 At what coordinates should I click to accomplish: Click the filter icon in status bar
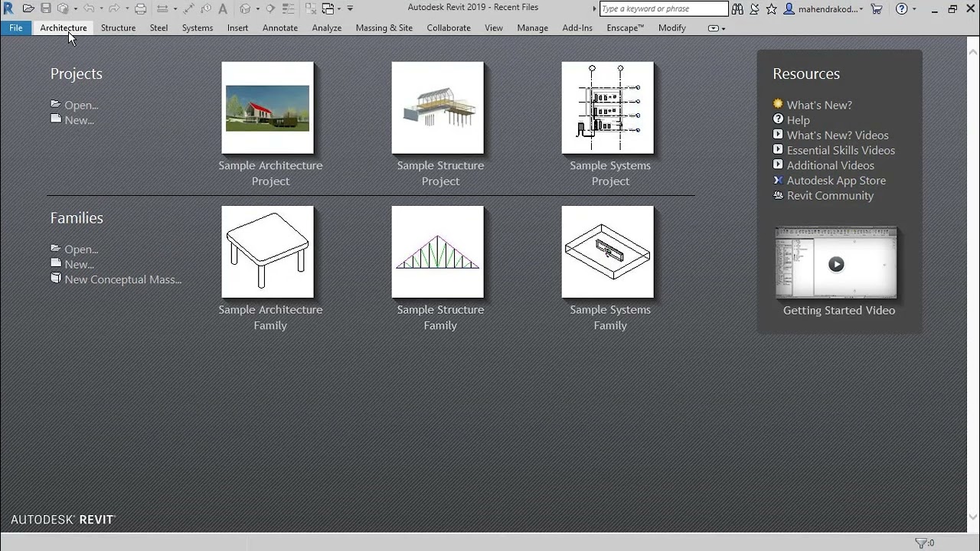pos(922,543)
